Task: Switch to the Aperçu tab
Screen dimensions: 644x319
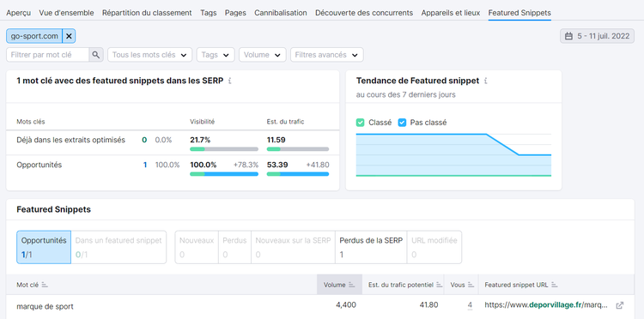Action: point(19,13)
